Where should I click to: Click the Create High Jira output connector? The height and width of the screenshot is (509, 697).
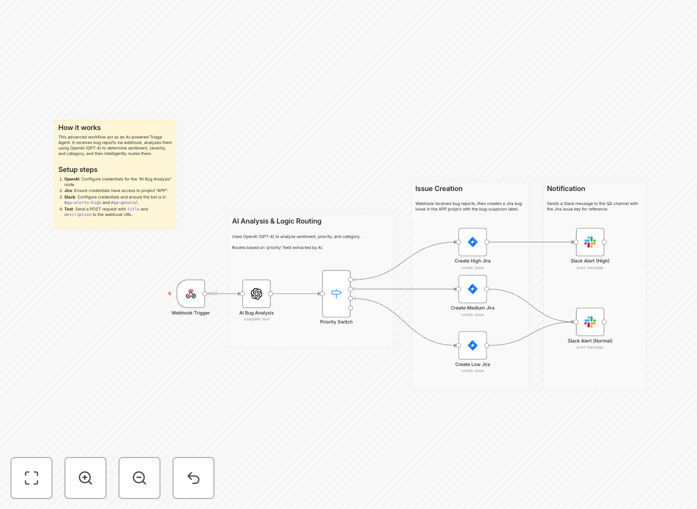coord(487,242)
